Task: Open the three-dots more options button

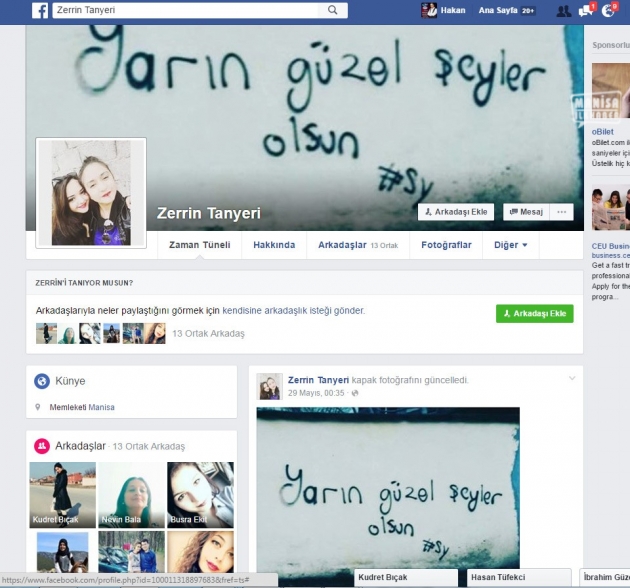Action: (562, 212)
